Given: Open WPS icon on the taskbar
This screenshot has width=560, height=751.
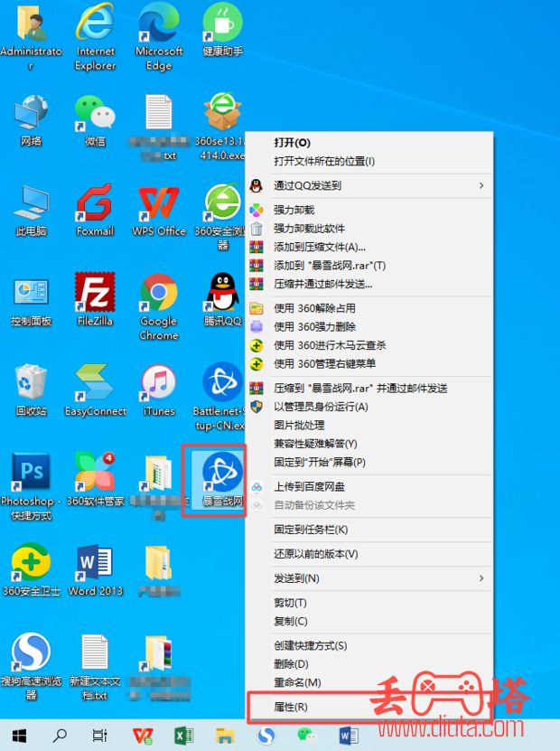Looking at the screenshot, I should point(143,736).
